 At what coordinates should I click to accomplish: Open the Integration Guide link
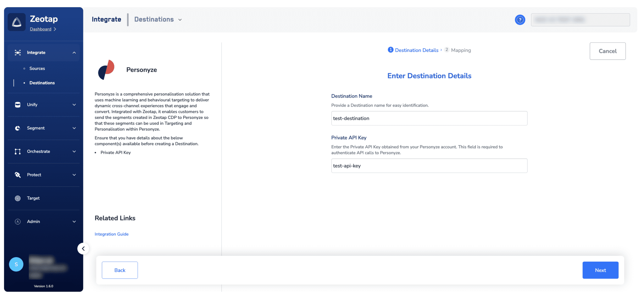click(112, 234)
